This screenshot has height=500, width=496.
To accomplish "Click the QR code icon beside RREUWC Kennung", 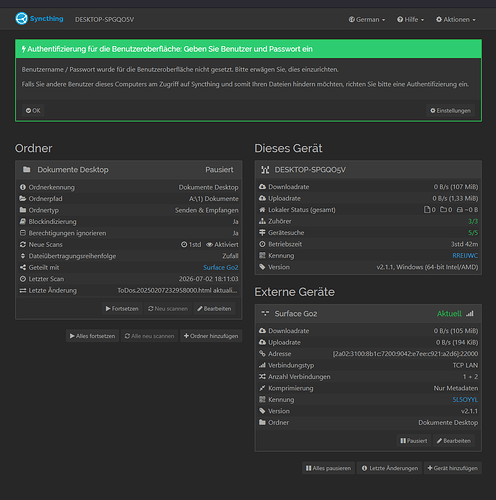I will coord(262,255).
